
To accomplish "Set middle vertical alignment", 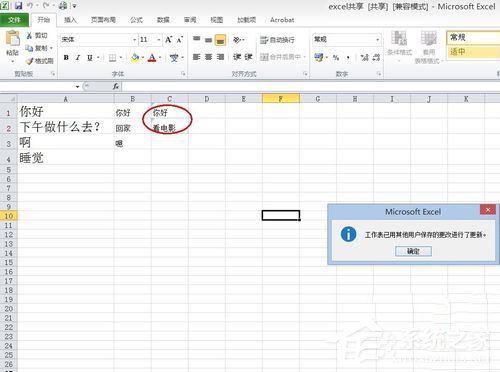I will (209, 40).
